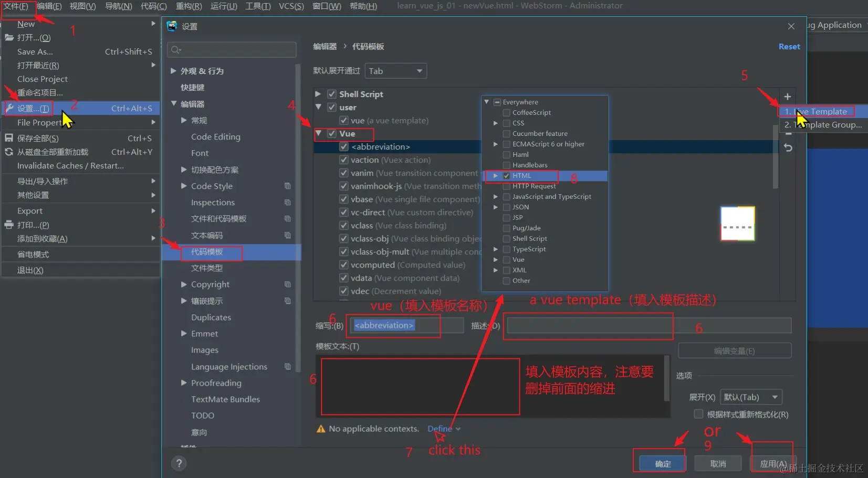Open the 文件(F) menu
Viewport: 868px width, 478px height.
[16, 6]
